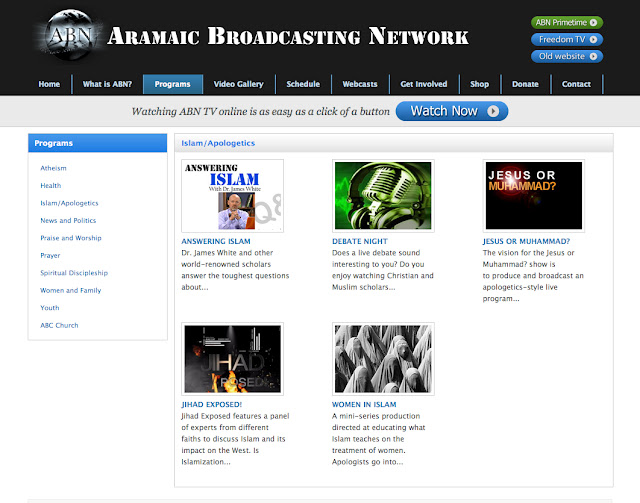Select the Programs menu tab

pyautogui.click(x=173, y=84)
